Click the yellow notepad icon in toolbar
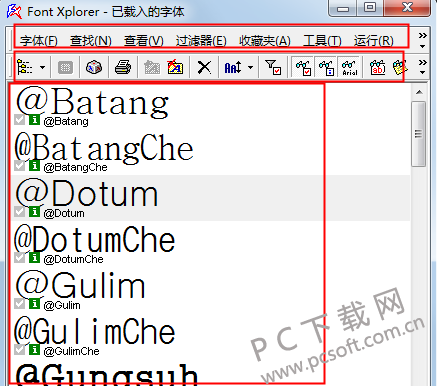This screenshot has width=437, height=386. tap(400, 68)
